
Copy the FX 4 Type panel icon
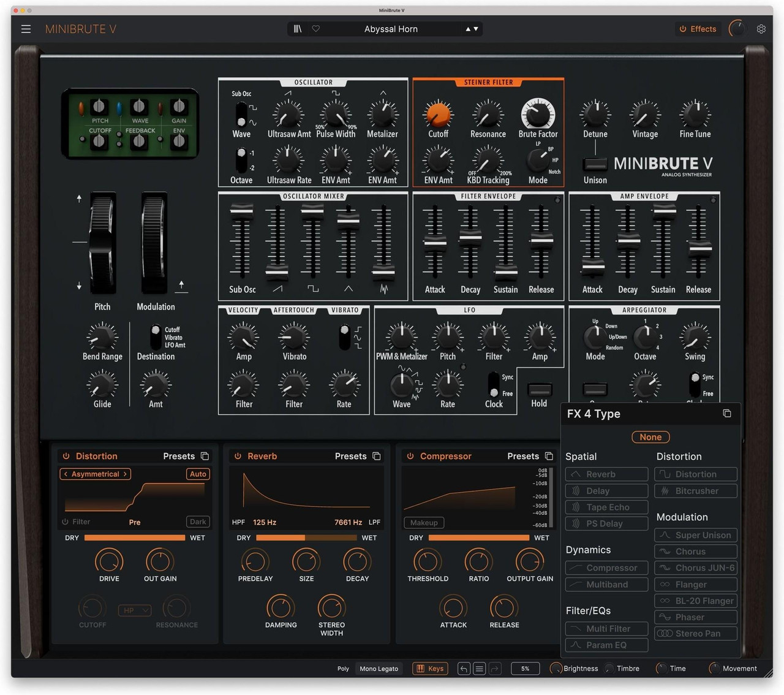[727, 414]
